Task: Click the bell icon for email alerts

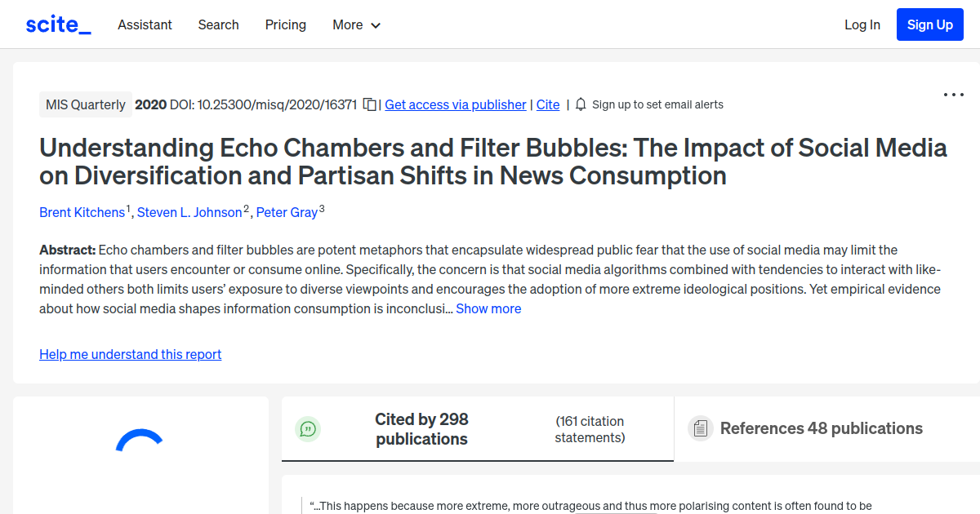Action: click(580, 104)
